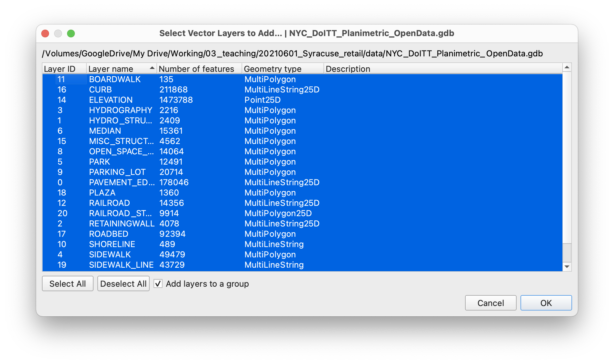Click the green zoom window button

[x=71, y=34]
